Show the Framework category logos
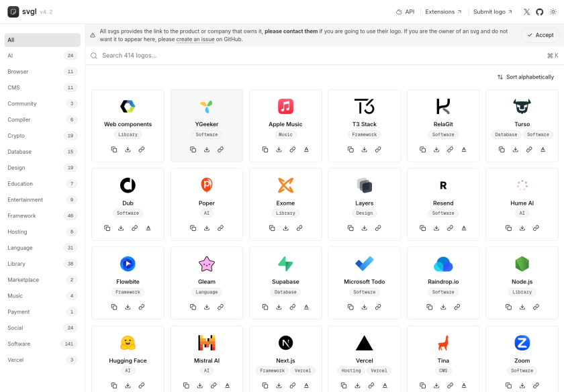This screenshot has width=564, height=392. tap(42, 215)
